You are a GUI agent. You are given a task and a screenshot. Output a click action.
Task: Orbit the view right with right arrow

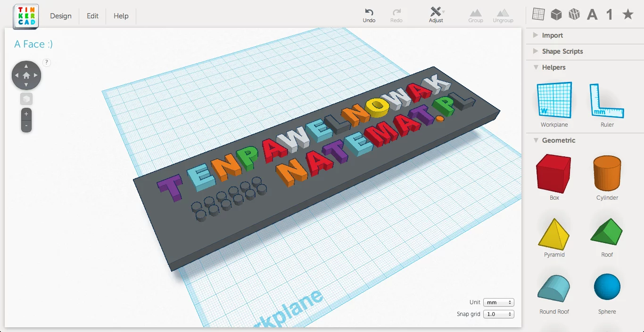[36, 75]
